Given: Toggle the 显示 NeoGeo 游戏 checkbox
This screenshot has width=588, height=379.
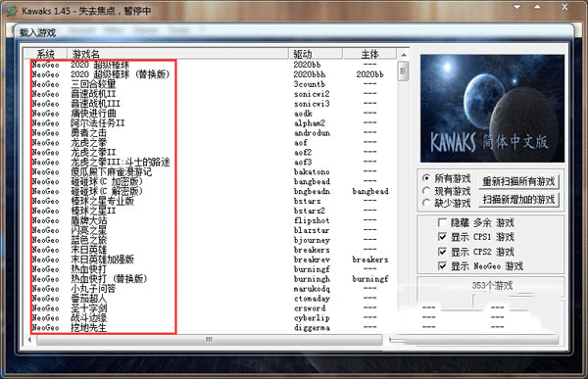Looking at the screenshot, I should coord(442,266).
